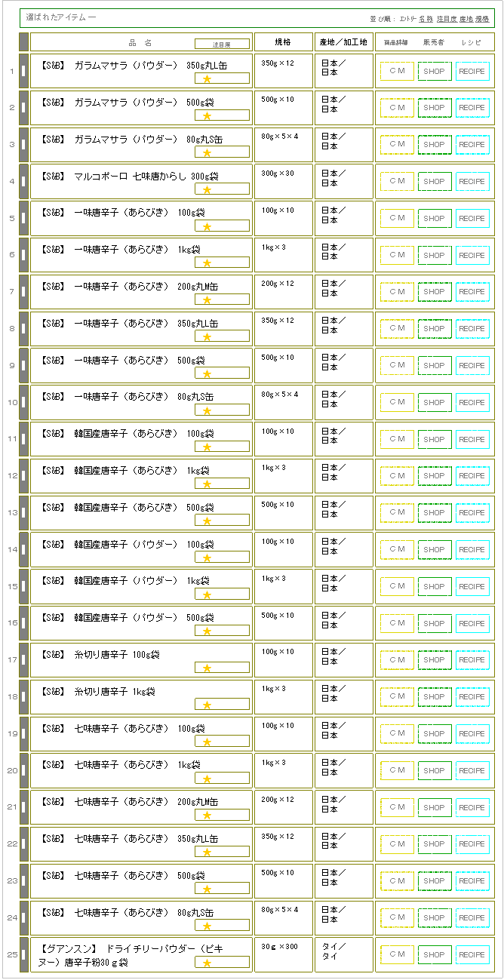The image size is (504, 980).
Task: Click star for 一味唐辛子（あらびき）350g丸L缶
Action: tap(207, 336)
